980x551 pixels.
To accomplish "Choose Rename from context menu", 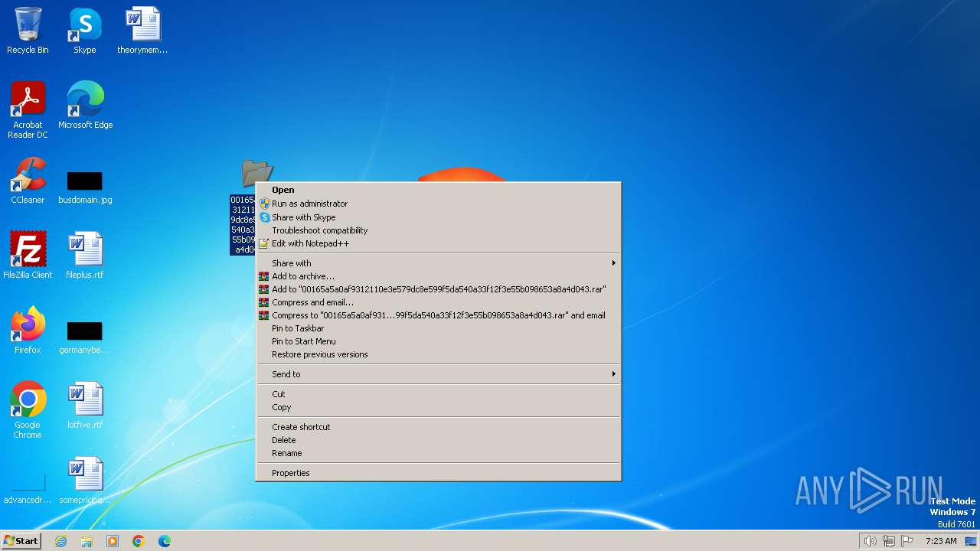I will pyautogui.click(x=438, y=453).
